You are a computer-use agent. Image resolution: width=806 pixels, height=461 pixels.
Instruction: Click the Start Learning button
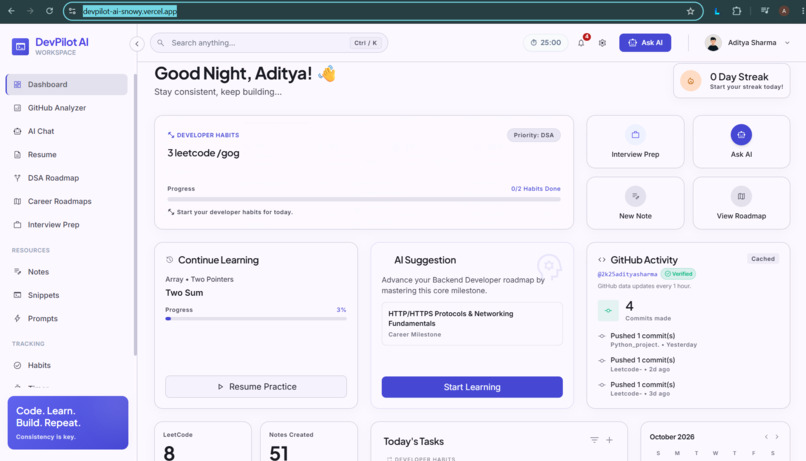pyautogui.click(x=472, y=387)
